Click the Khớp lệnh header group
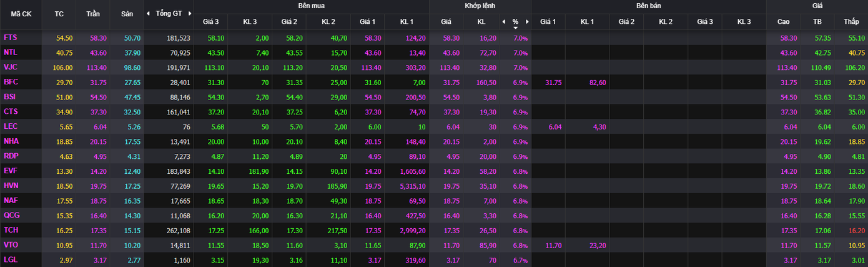 click(480, 6)
